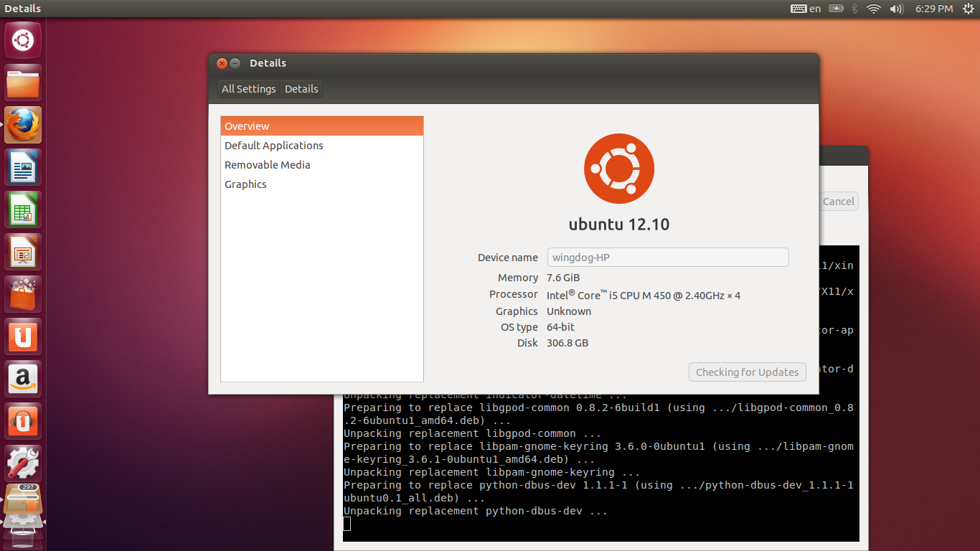The image size is (980, 551).
Task: Open keyboard layout indicator en
Action: click(x=806, y=9)
